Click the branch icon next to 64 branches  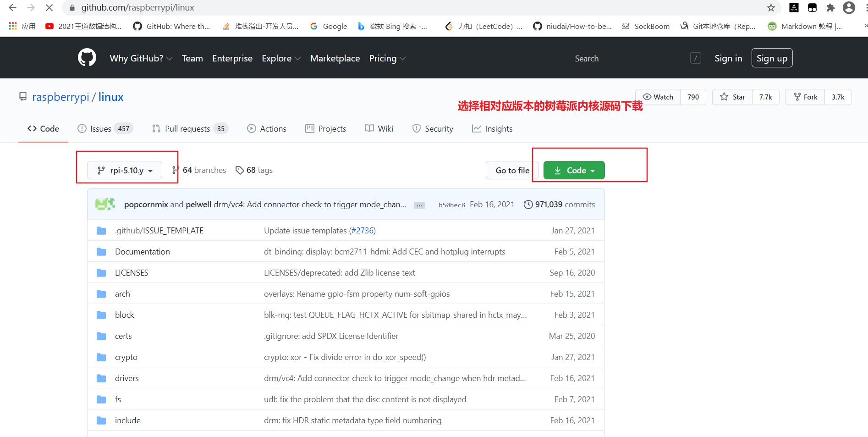pyautogui.click(x=176, y=170)
